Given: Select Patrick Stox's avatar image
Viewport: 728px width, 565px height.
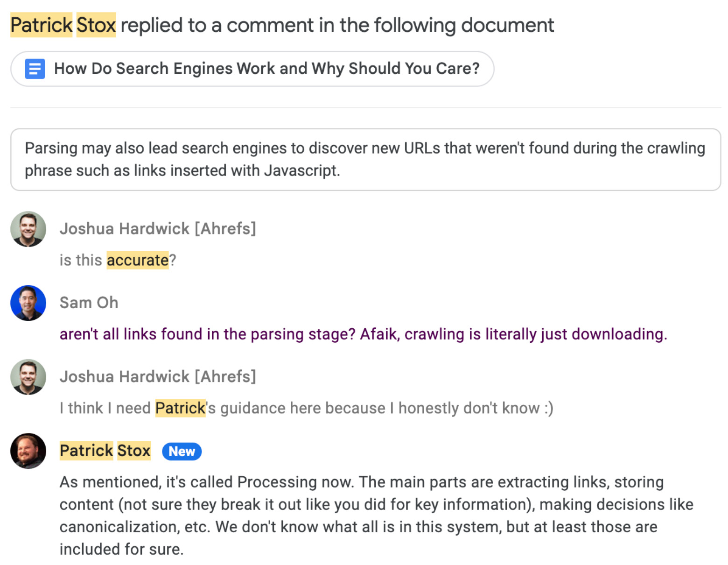Looking at the screenshot, I should [x=28, y=451].
